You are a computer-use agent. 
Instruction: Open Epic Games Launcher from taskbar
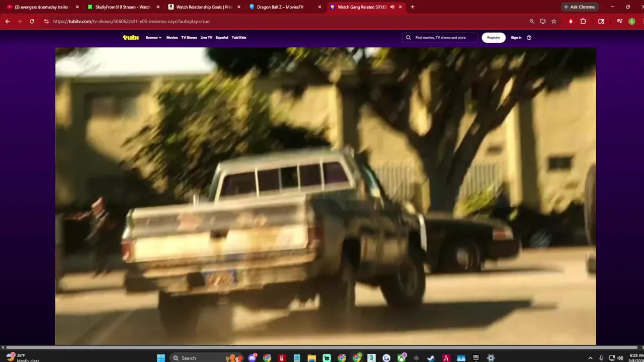(476, 358)
